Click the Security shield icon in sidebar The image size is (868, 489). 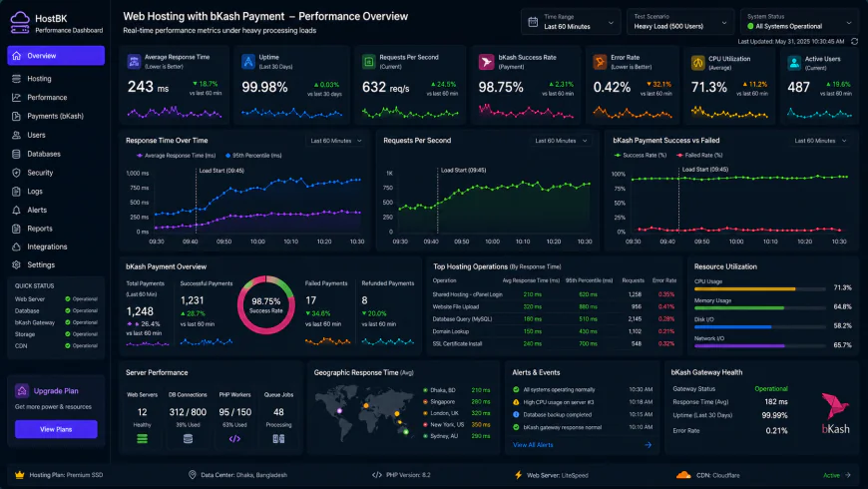pyautogui.click(x=17, y=173)
